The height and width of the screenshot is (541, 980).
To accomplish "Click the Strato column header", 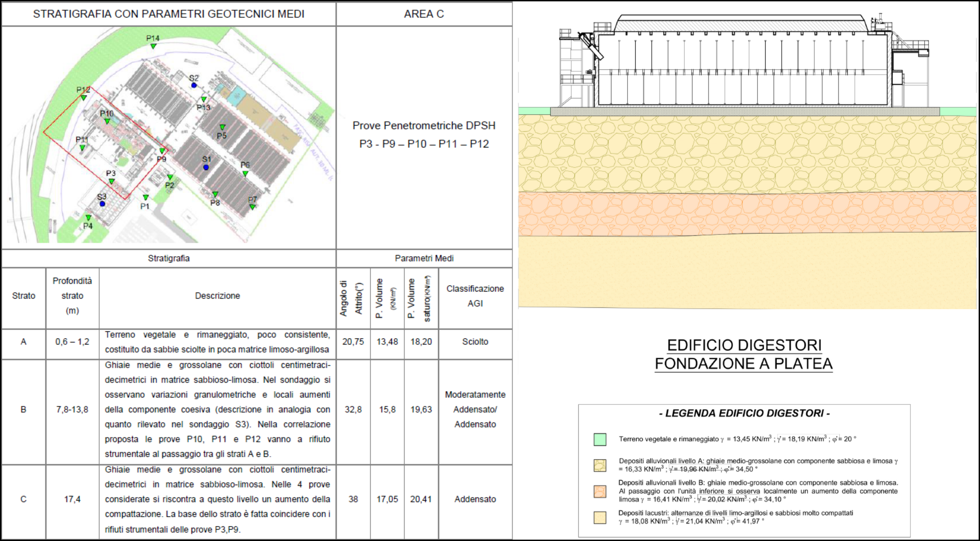I will pos(24,296).
